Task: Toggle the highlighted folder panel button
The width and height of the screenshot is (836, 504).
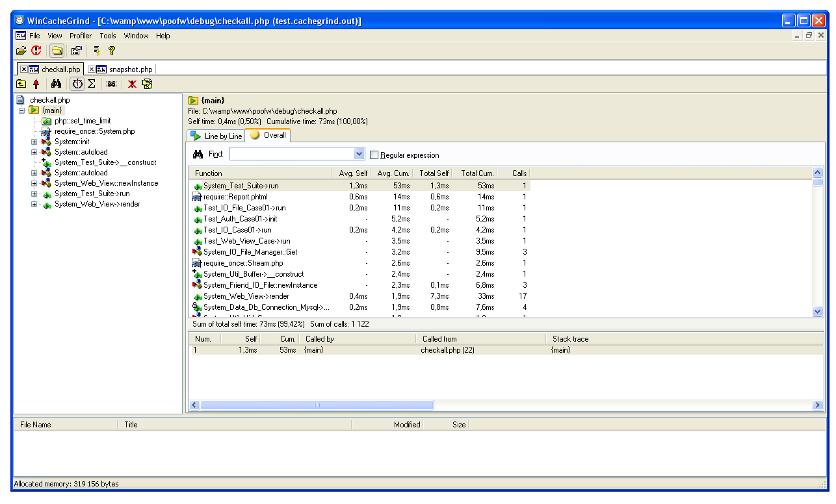Action: pos(57,51)
